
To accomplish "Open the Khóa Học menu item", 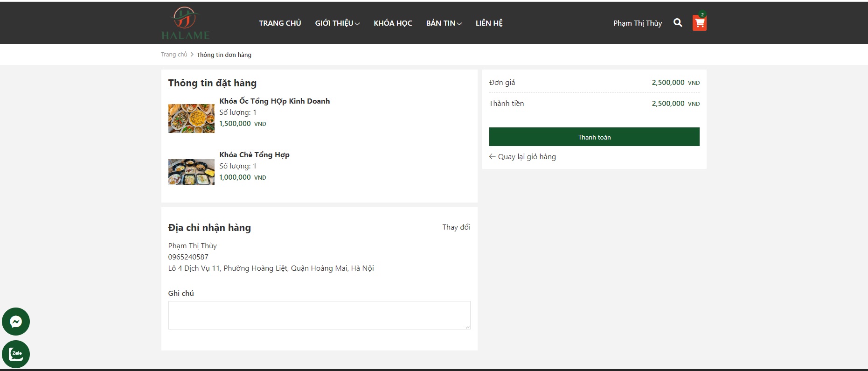I will pos(393,23).
